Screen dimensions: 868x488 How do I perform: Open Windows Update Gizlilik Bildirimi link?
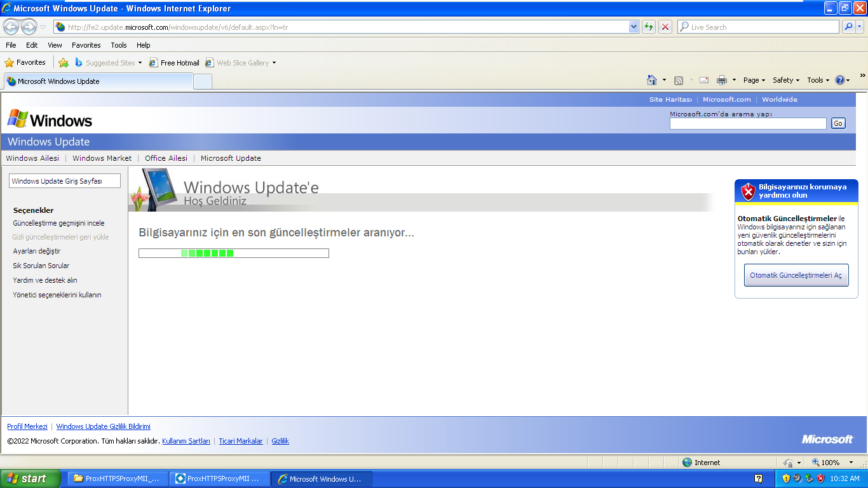[x=104, y=426]
